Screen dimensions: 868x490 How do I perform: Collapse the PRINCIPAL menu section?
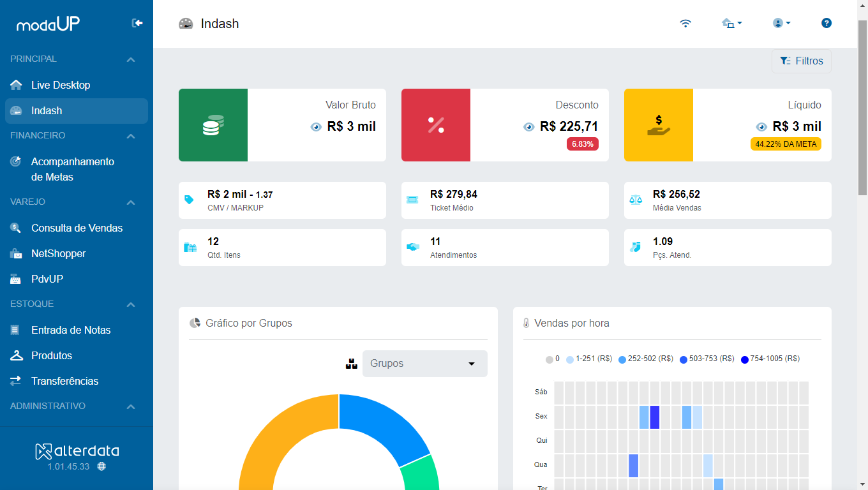[131, 59]
